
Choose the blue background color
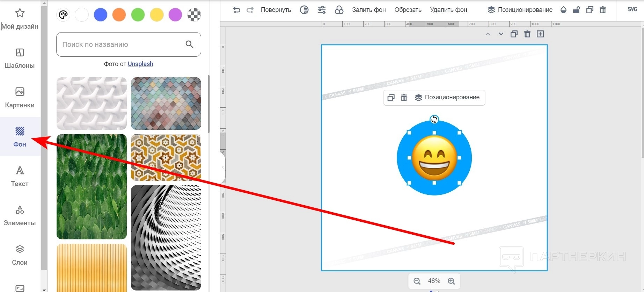tap(101, 15)
